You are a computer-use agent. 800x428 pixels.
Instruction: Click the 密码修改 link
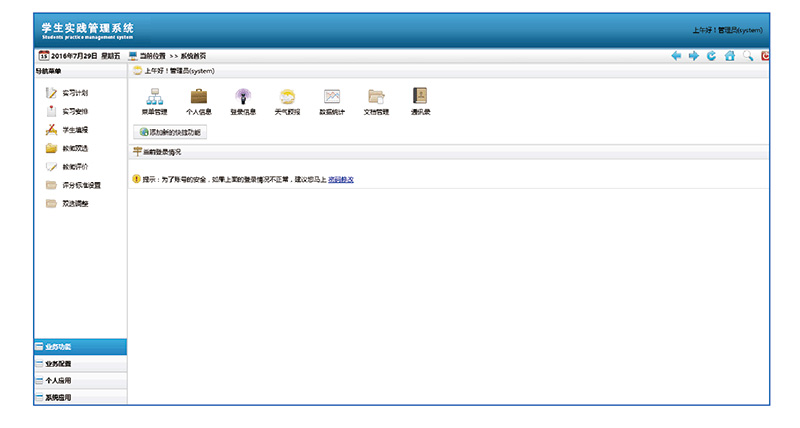(341, 180)
